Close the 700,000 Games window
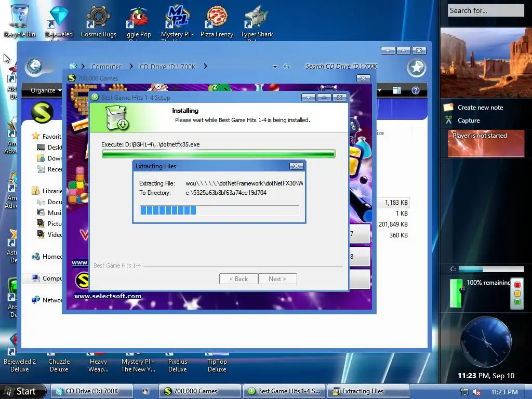Screen dimensions: 532x399 363,78
